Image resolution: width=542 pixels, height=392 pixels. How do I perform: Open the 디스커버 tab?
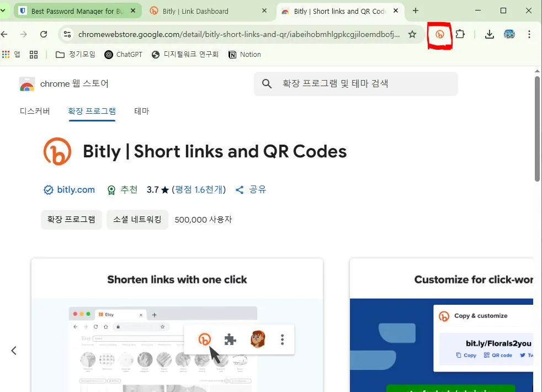coord(35,112)
